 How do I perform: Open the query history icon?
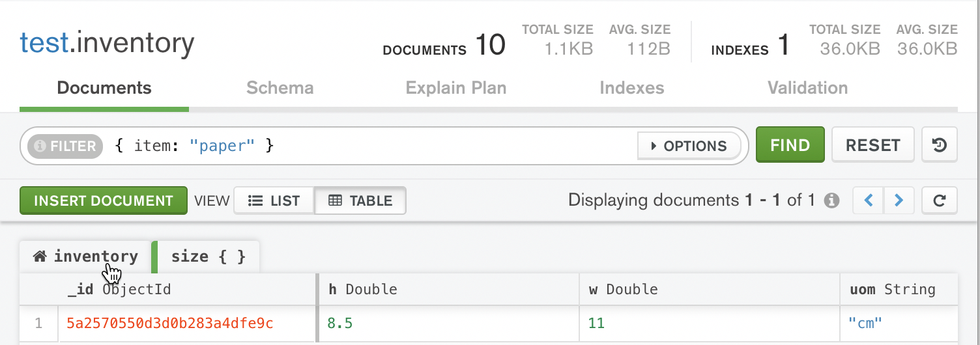[939, 145]
